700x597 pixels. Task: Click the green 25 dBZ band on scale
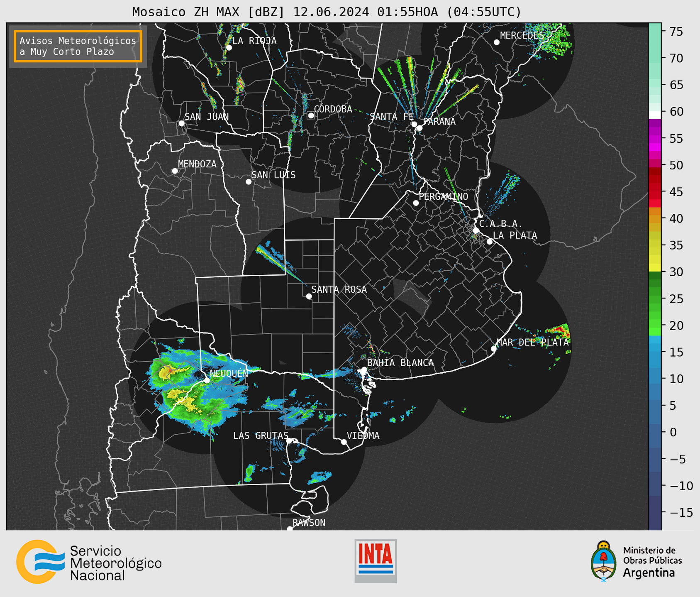click(x=655, y=298)
